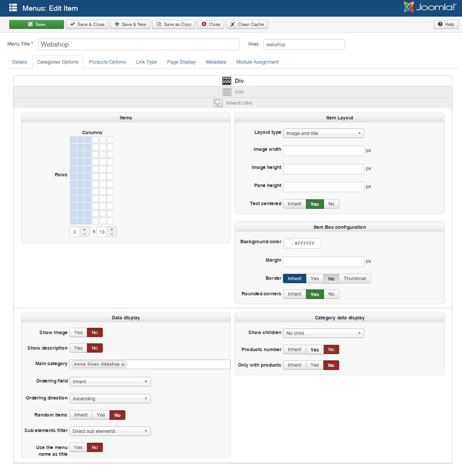Go to the Link Type tab

146,62
